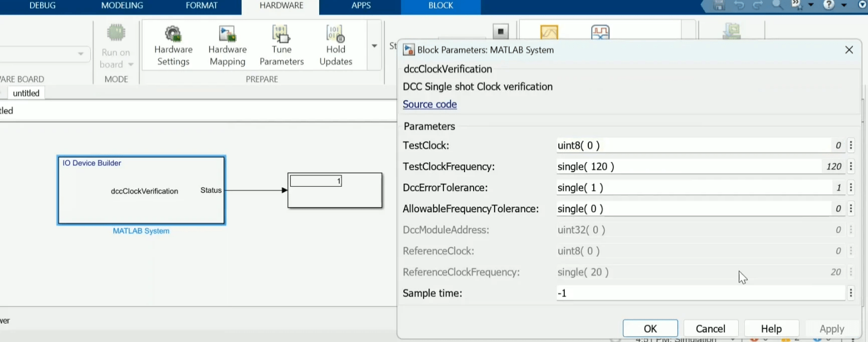This screenshot has width=868, height=342.
Task: Open options menu beside TestClock field
Action: tap(851, 146)
